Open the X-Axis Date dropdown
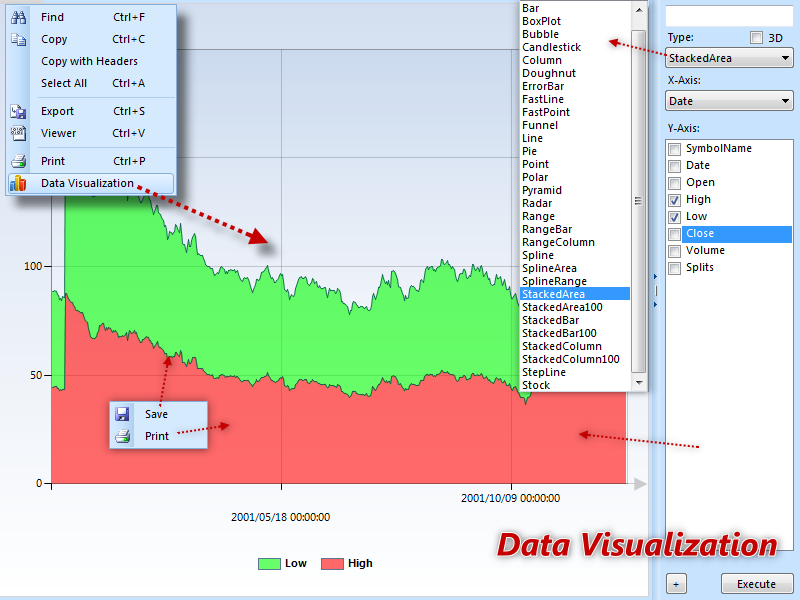 point(729,101)
